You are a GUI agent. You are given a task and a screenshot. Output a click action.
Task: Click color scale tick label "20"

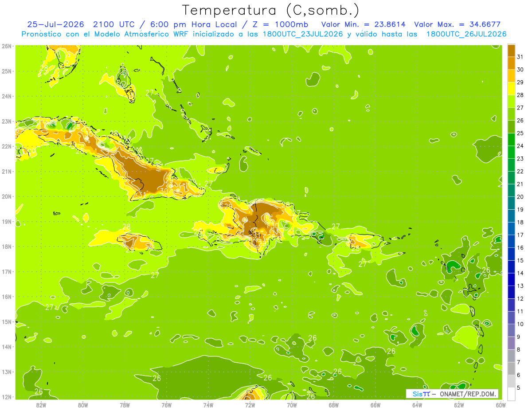(x=520, y=197)
